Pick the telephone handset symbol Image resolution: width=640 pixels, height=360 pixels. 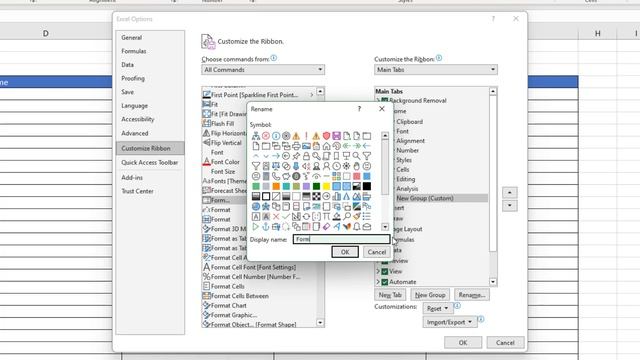click(276, 176)
